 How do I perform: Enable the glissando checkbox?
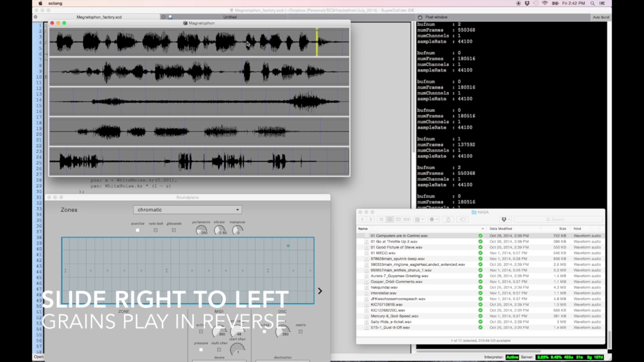click(174, 230)
